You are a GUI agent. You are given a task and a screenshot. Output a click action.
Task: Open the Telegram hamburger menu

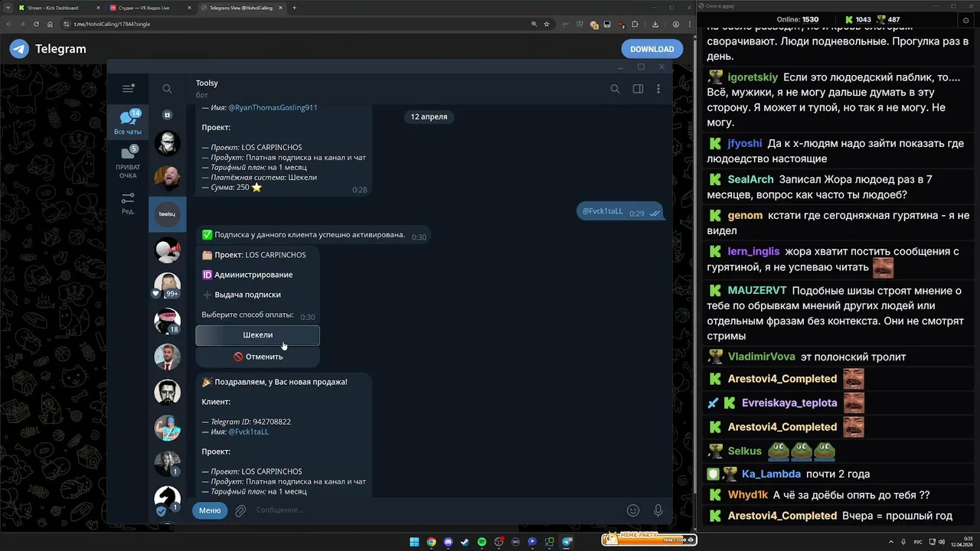pos(128,89)
